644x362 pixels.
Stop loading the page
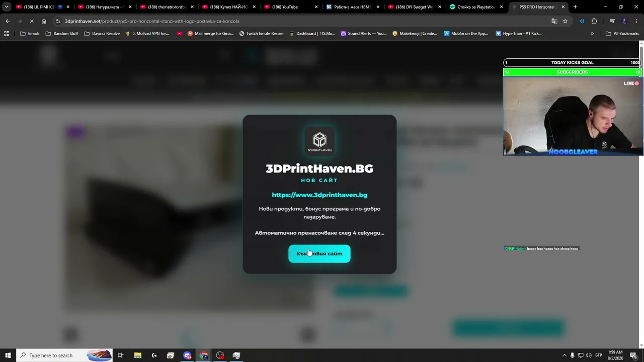pos(31,21)
